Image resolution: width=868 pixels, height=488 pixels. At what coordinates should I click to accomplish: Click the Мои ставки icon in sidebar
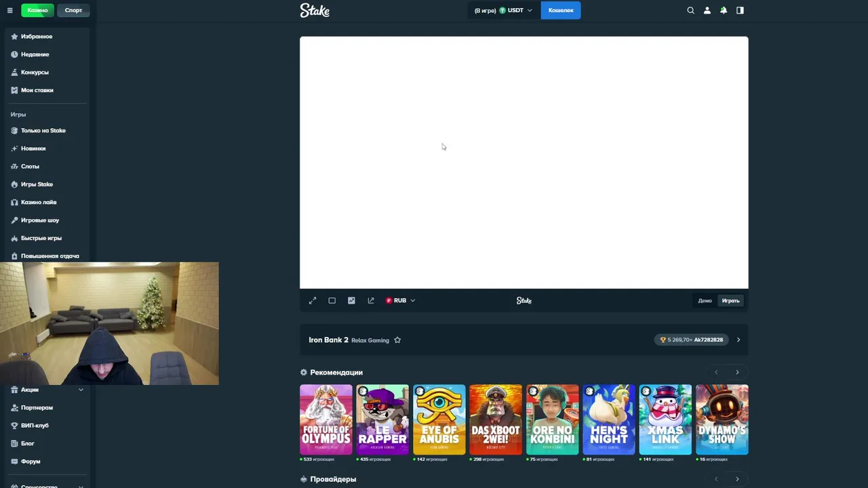(x=14, y=90)
